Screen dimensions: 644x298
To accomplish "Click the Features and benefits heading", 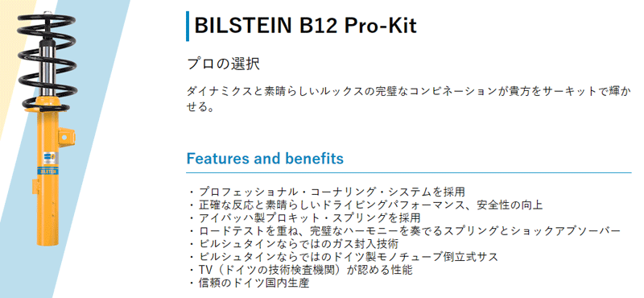I will [x=265, y=158].
